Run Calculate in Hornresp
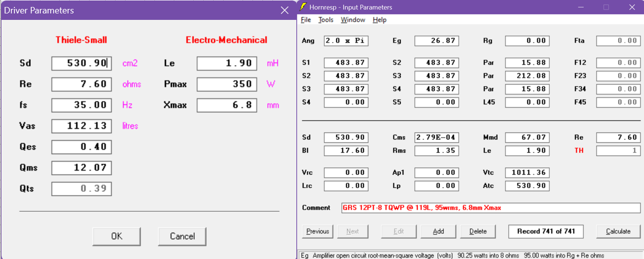This screenshot has width=644, height=259. coord(618,231)
